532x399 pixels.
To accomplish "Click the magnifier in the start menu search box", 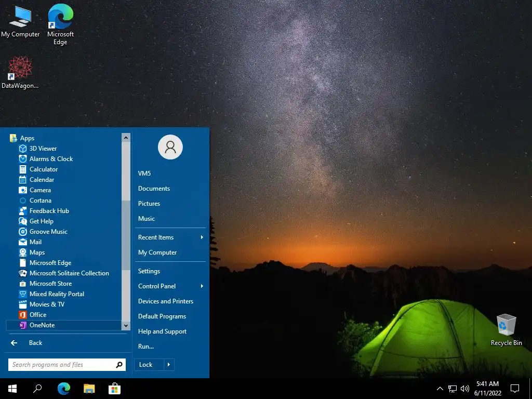I will (119, 365).
